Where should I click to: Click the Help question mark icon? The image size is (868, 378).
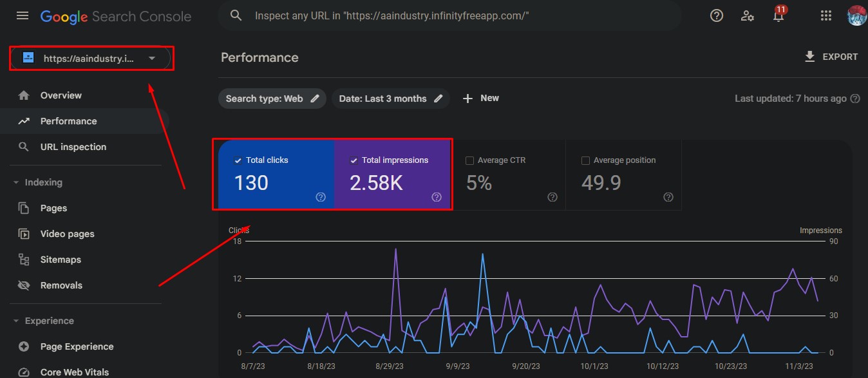[716, 16]
